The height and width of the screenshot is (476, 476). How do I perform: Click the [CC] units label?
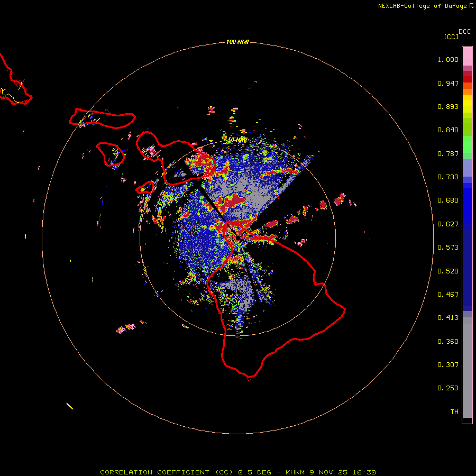[x=451, y=36]
